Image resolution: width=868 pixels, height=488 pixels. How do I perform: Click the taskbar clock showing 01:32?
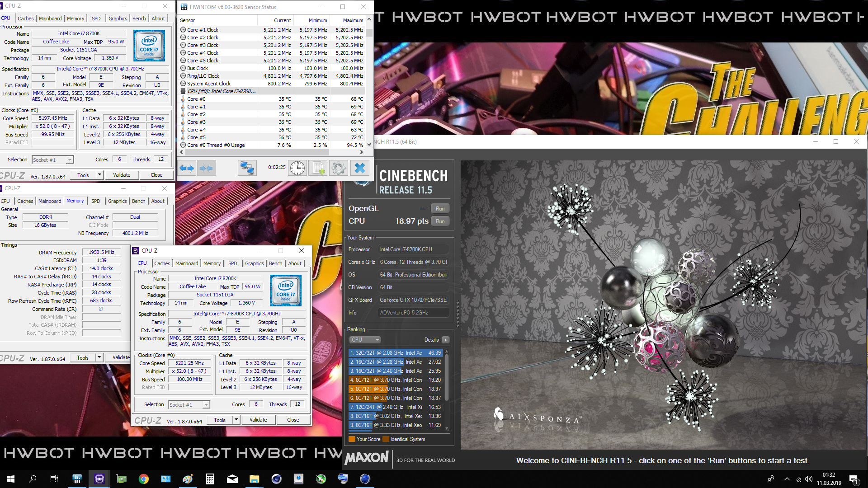point(829,479)
